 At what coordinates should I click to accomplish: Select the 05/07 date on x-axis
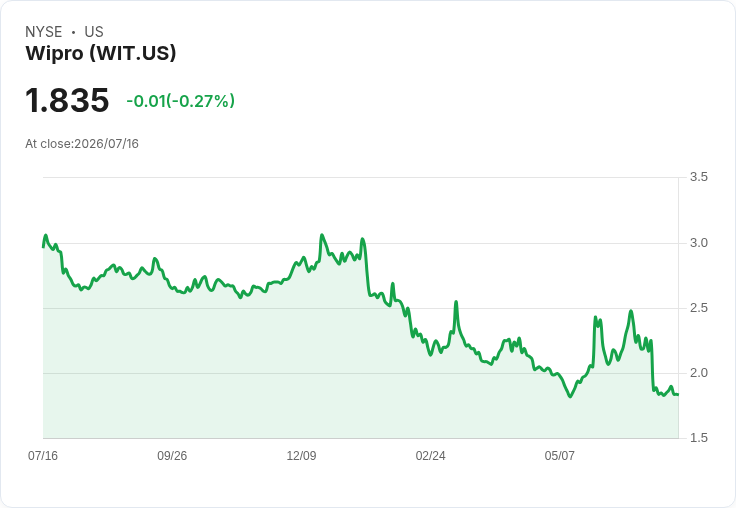560,455
